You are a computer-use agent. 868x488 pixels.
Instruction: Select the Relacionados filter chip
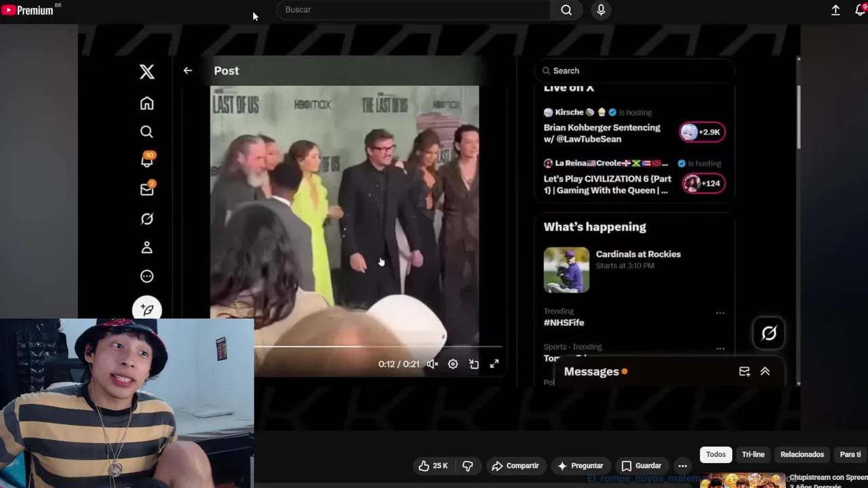coord(802,455)
